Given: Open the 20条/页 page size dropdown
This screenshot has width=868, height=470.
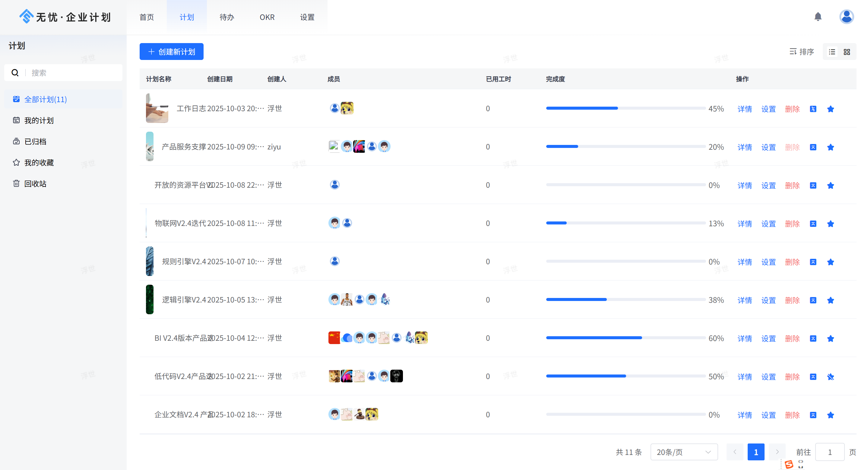Looking at the screenshot, I should [x=684, y=452].
